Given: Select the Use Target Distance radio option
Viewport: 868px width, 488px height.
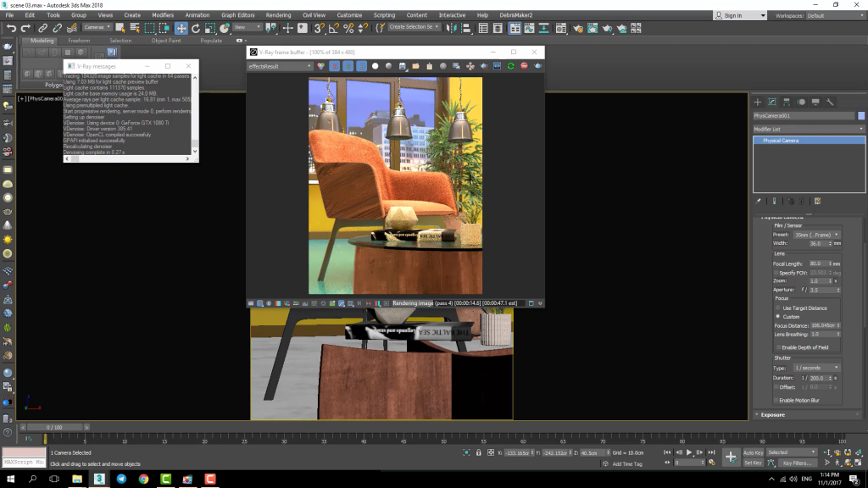Looking at the screenshot, I should pos(779,308).
